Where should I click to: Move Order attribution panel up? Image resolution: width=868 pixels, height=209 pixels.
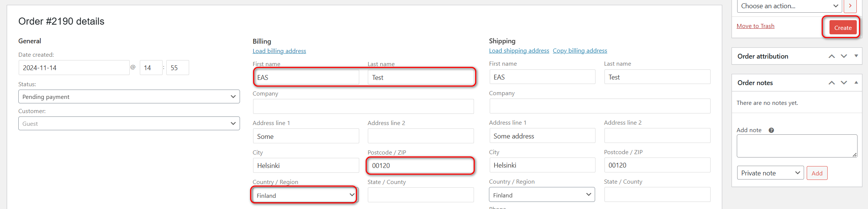pyautogui.click(x=831, y=56)
